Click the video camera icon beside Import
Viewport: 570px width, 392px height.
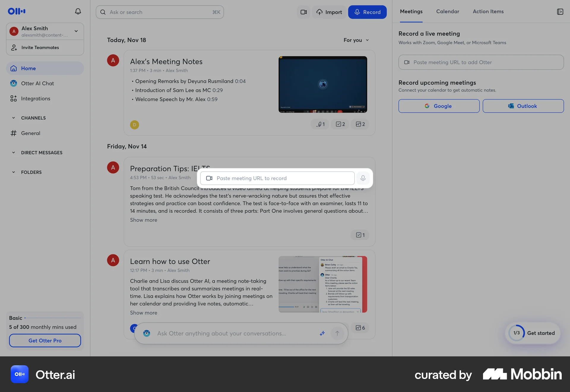click(303, 12)
